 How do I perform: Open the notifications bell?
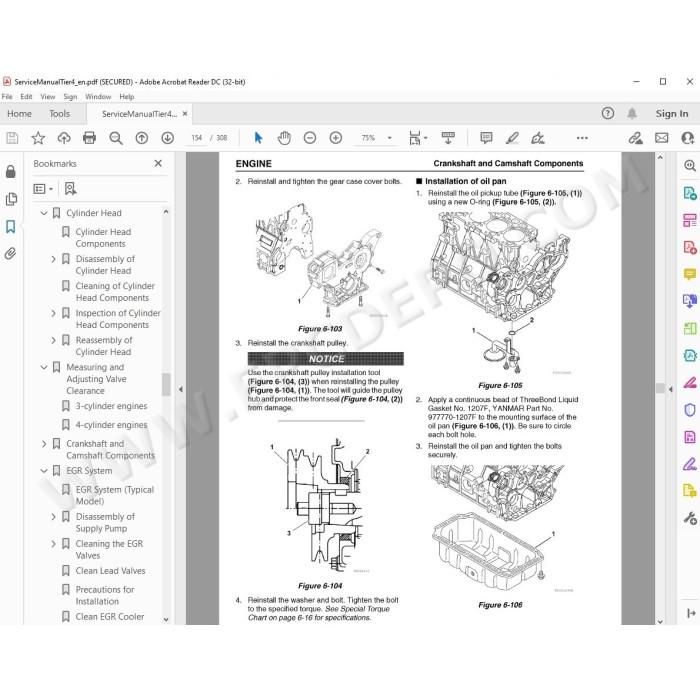632,113
